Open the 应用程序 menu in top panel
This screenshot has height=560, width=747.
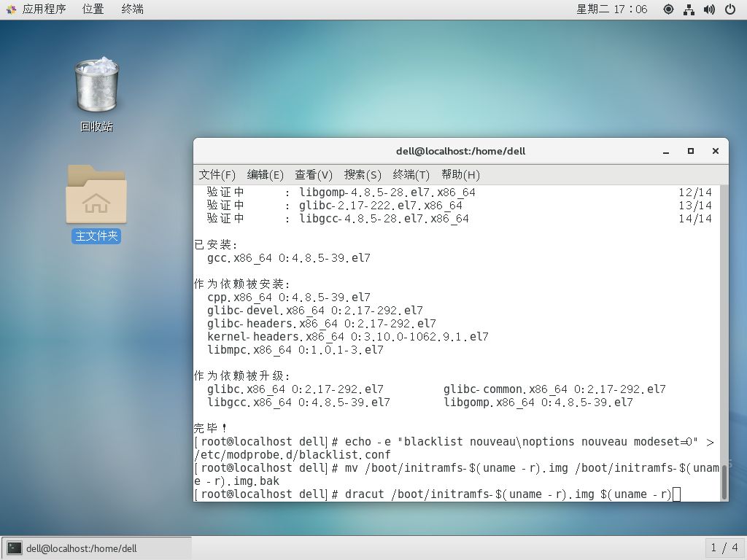coord(44,9)
